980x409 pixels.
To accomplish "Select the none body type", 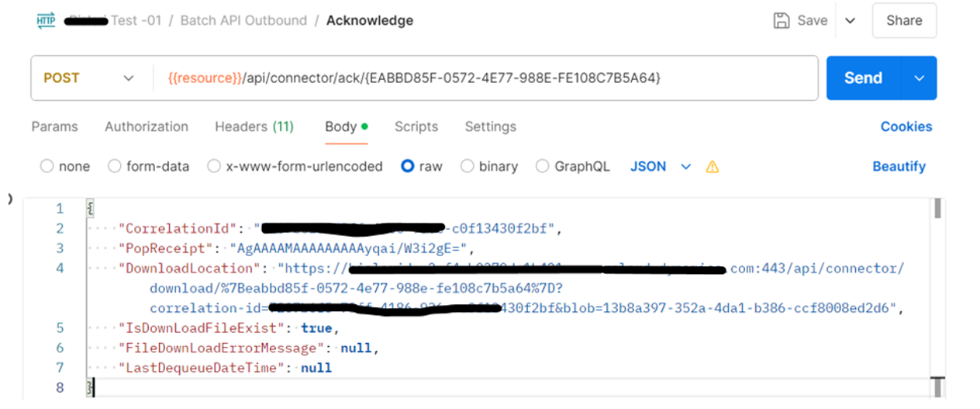I will tap(47, 166).
